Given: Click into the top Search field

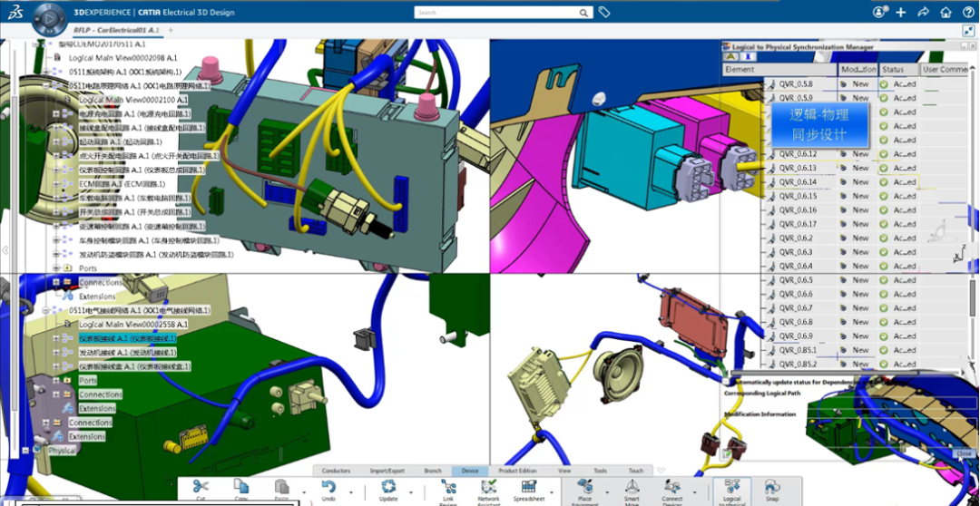Looking at the screenshot, I should [496, 13].
